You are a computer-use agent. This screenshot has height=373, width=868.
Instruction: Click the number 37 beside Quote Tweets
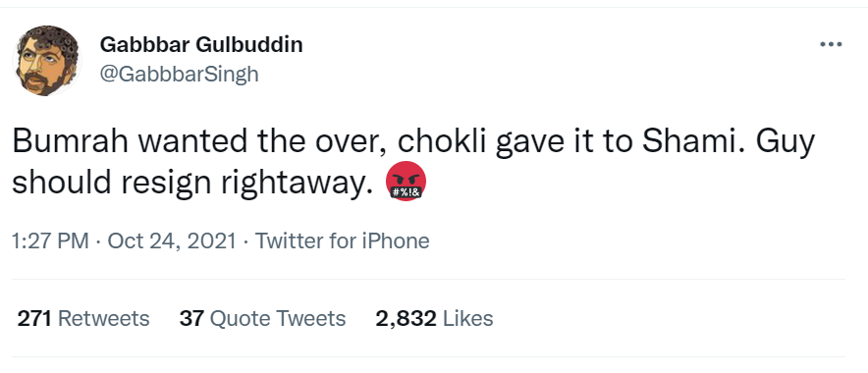[191, 319]
